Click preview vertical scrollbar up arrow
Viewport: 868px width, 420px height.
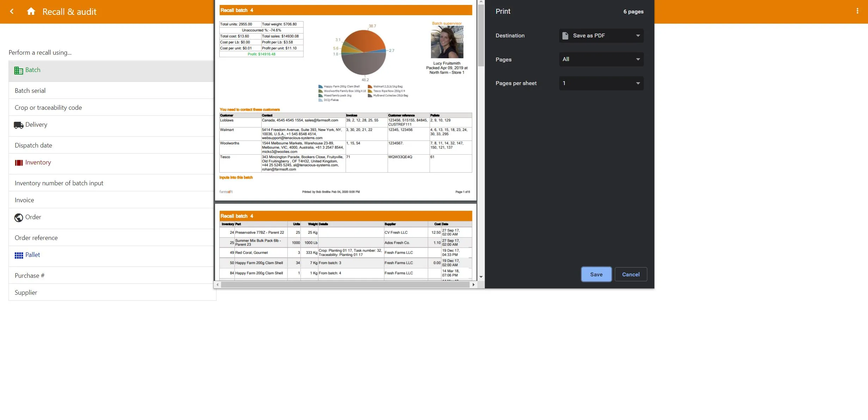pyautogui.click(x=481, y=2)
